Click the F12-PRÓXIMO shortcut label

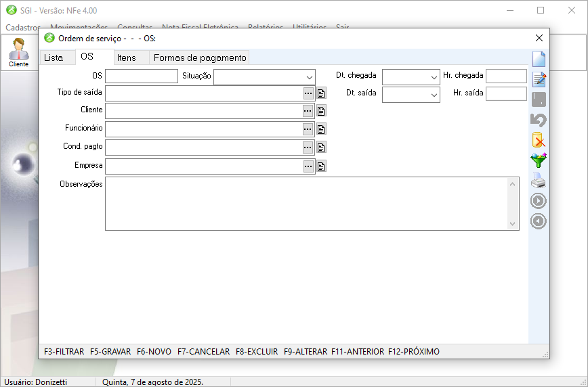pyautogui.click(x=414, y=352)
